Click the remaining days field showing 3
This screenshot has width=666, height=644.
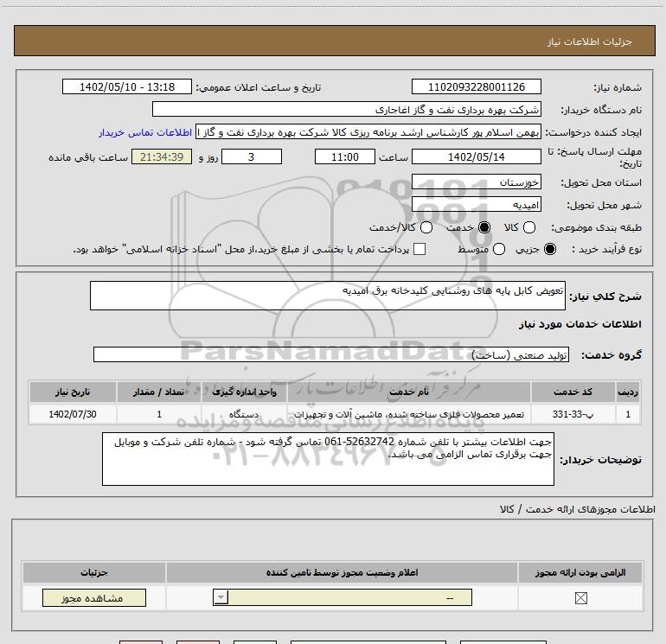252,156
